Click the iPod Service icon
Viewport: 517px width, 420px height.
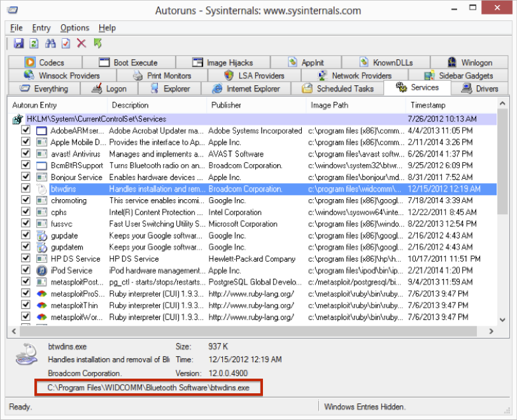pyautogui.click(x=41, y=270)
